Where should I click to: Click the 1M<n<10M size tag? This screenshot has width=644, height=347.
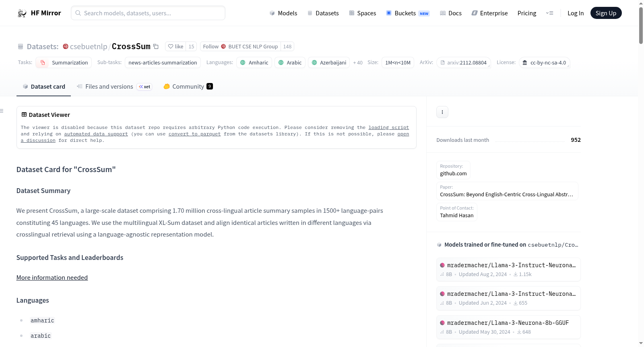pos(398,62)
